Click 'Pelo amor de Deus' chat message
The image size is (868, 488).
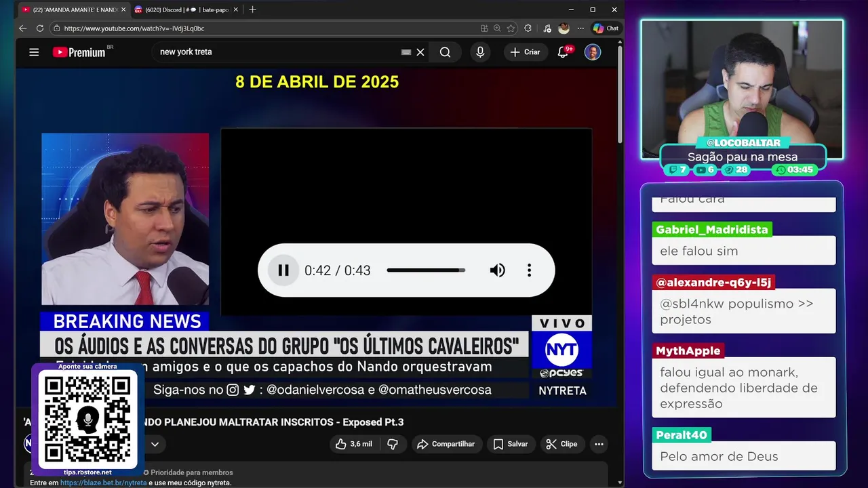click(744, 456)
